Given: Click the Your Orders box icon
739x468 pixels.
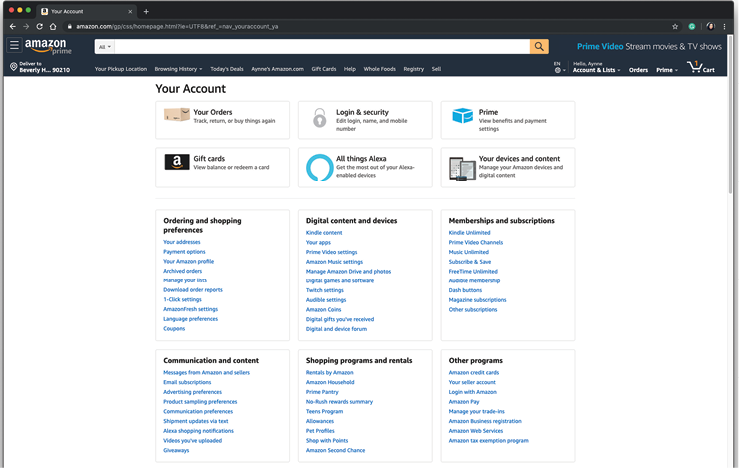Looking at the screenshot, I should tap(177, 116).
